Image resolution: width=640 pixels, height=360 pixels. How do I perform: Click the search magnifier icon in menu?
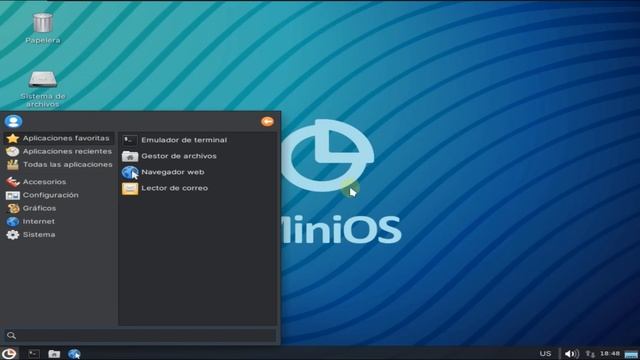tap(11, 335)
